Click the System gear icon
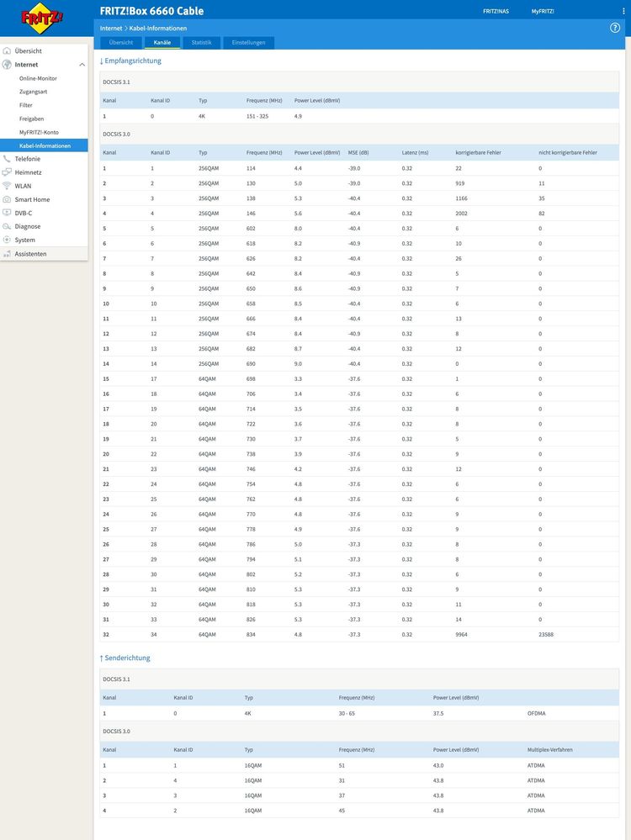Viewport: 631px width, 840px height. click(x=7, y=240)
